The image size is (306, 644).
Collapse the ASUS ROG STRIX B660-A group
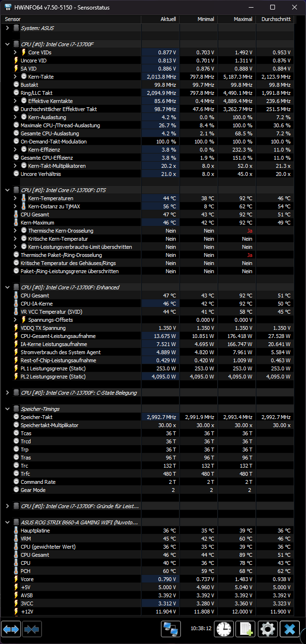(7, 522)
